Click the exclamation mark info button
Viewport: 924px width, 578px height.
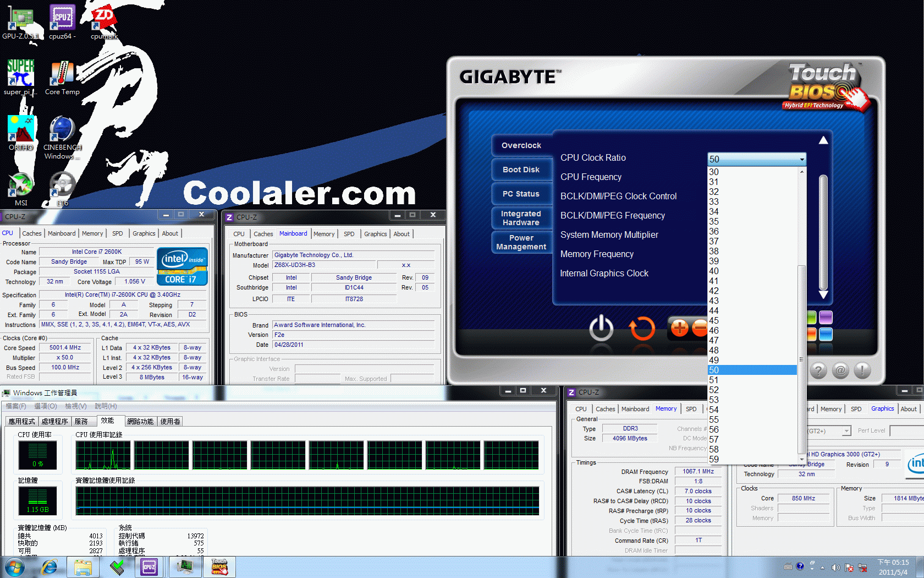tap(862, 370)
